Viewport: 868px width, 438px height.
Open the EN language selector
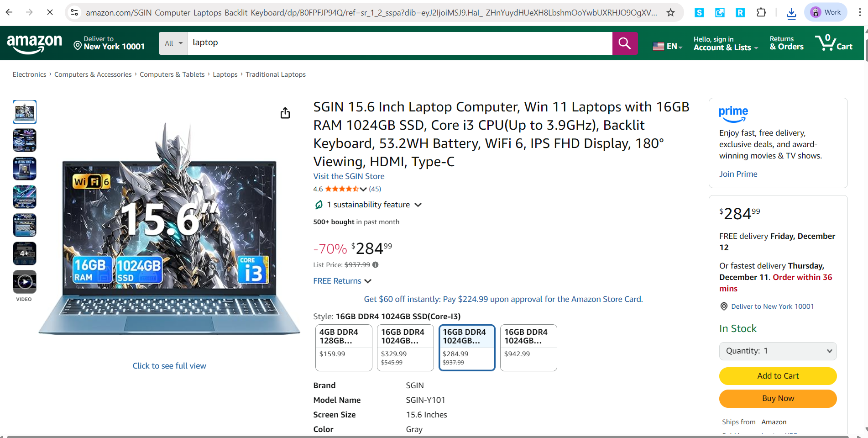click(667, 46)
